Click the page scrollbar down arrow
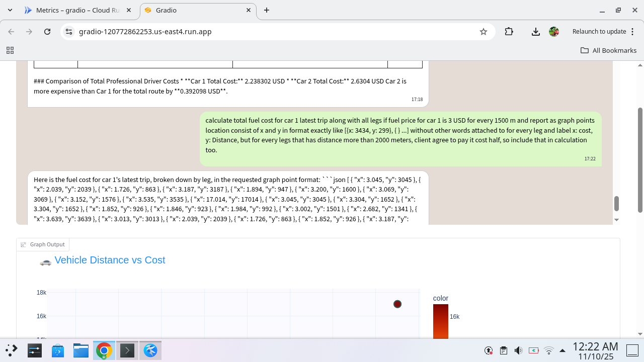Screen dimensions: 644x362 640,334
